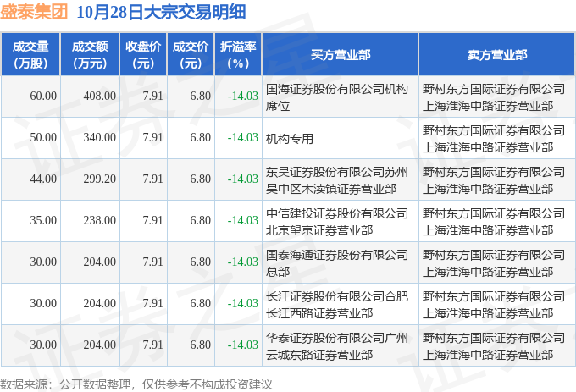The width and height of the screenshot is (576, 392).
Task: Click -14.03 discount rate in the 35.00 row
Action: pyautogui.click(x=243, y=221)
